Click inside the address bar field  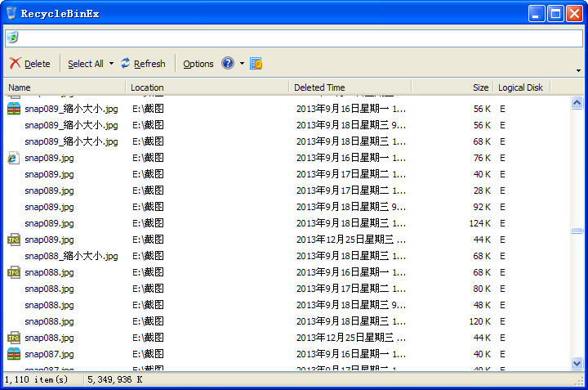(294, 38)
